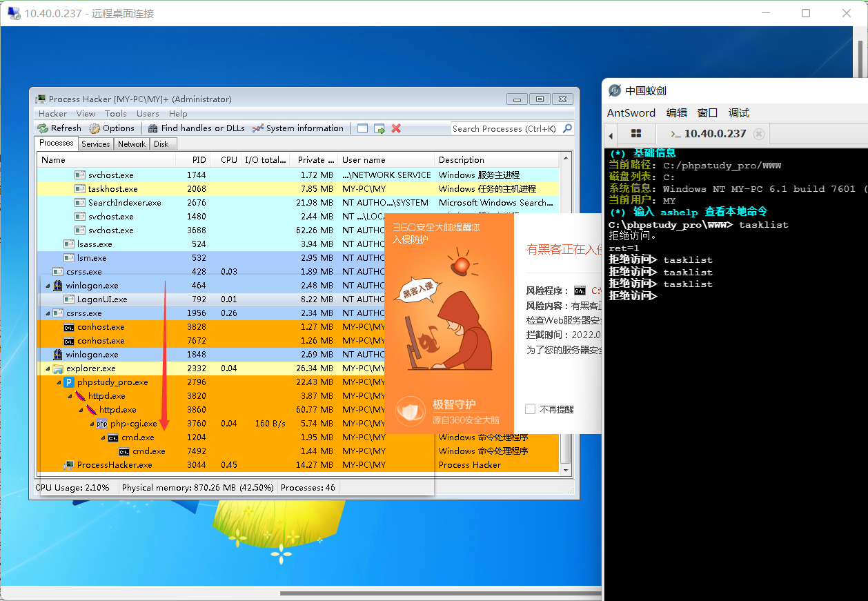Sort by the CPU column header
868x601 pixels.
coord(226,160)
